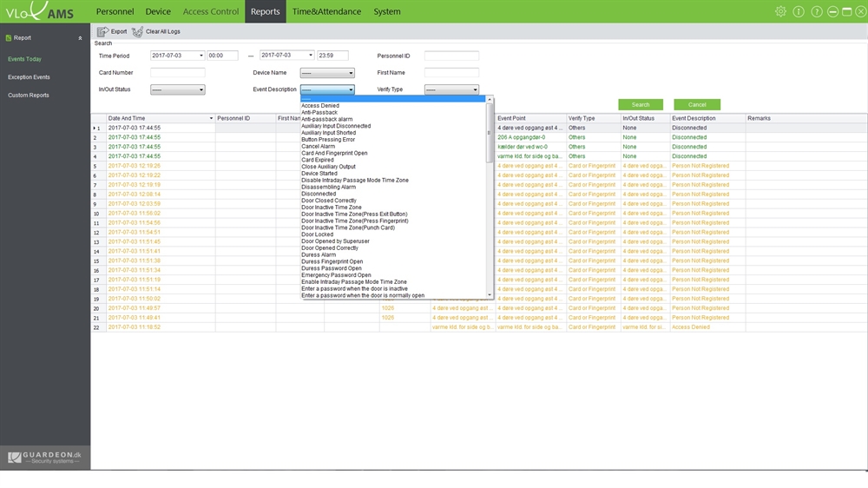Choose Anti-passback alarm from list
Image resolution: width=868 pixels, height=488 pixels.
click(326, 119)
